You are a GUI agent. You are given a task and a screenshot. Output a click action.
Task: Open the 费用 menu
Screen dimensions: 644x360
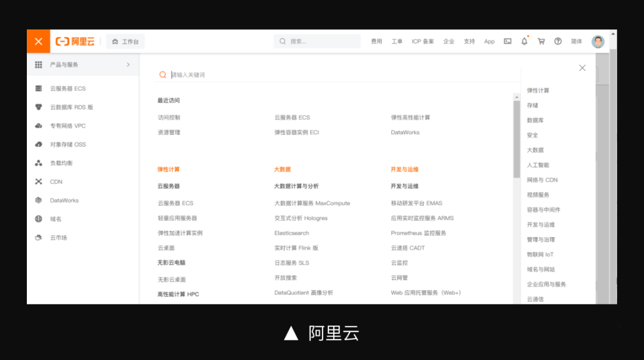(377, 42)
